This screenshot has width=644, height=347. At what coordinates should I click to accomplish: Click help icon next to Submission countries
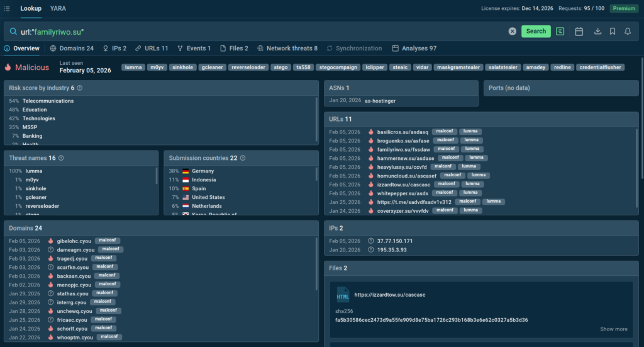(x=243, y=158)
